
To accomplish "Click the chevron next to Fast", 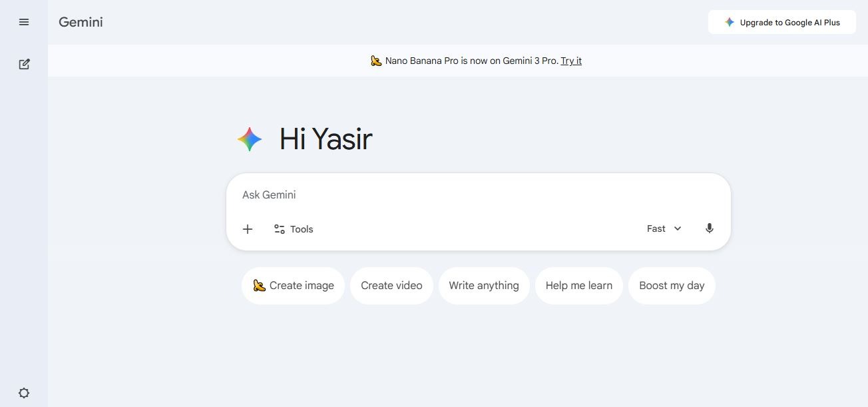I will (x=678, y=228).
